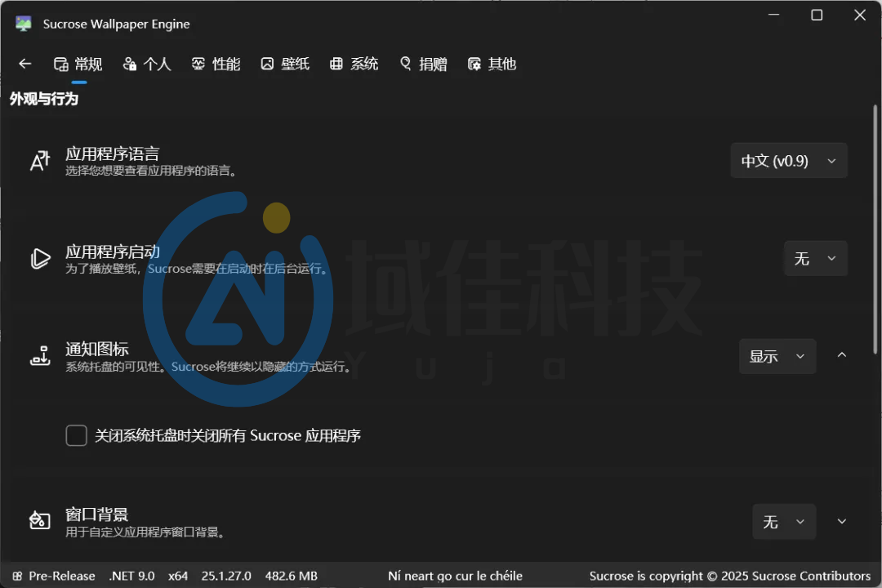The image size is (882, 588).
Task: Click the language icon beside 应用程序语言
Action: (x=40, y=161)
